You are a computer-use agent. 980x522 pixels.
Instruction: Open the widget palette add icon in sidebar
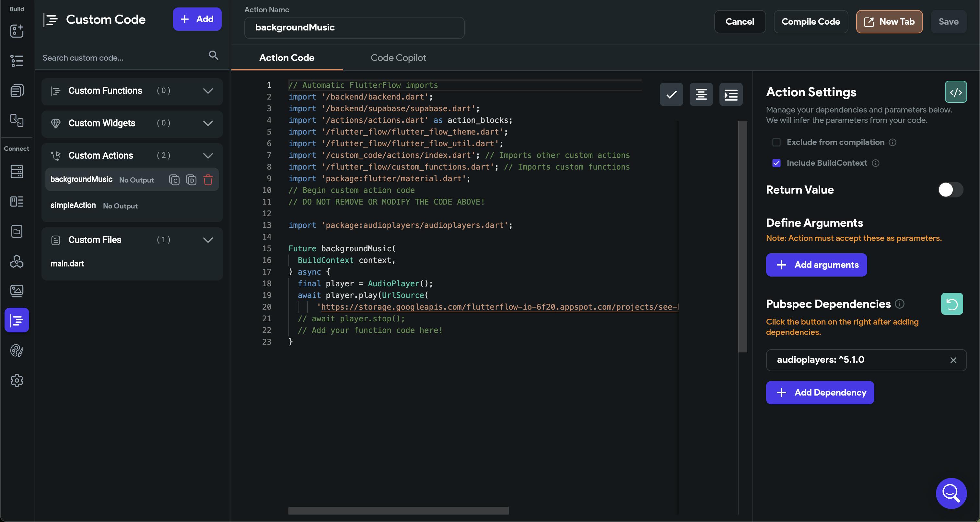[x=17, y=31]
